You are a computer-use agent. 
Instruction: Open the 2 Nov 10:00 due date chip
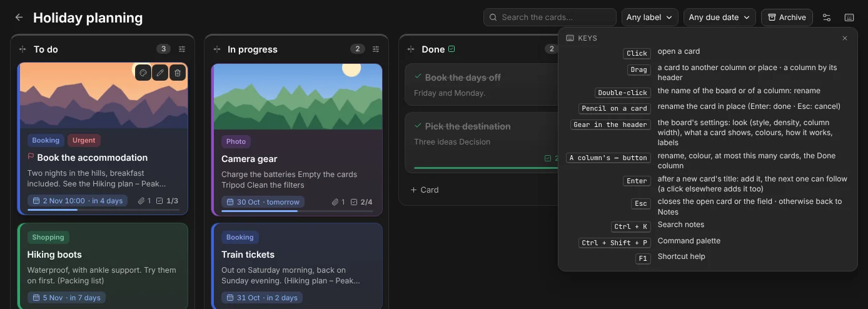[x=78, y=201]
